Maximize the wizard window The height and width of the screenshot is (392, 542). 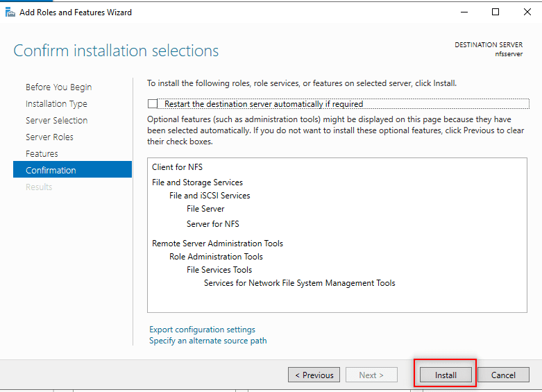pos(495,12)
